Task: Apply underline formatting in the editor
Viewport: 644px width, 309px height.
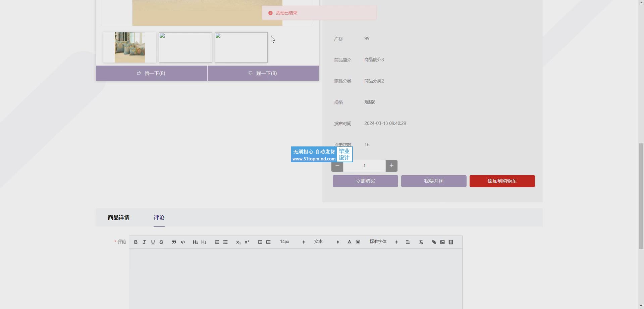Action: coord(153,242)
